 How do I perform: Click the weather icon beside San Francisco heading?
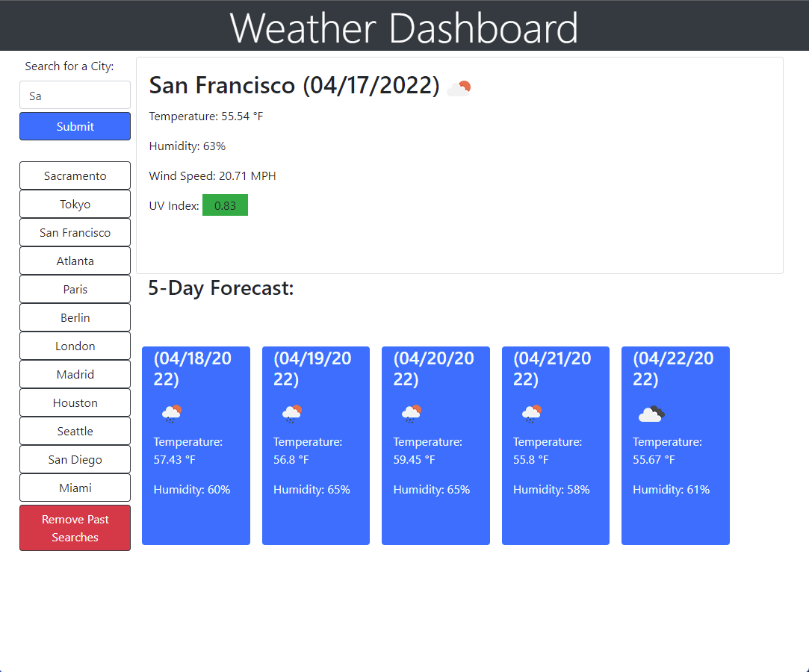tap(459, 89)
